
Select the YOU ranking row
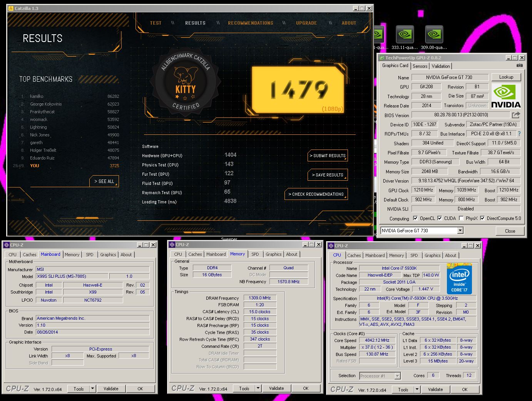click(66, 166)
